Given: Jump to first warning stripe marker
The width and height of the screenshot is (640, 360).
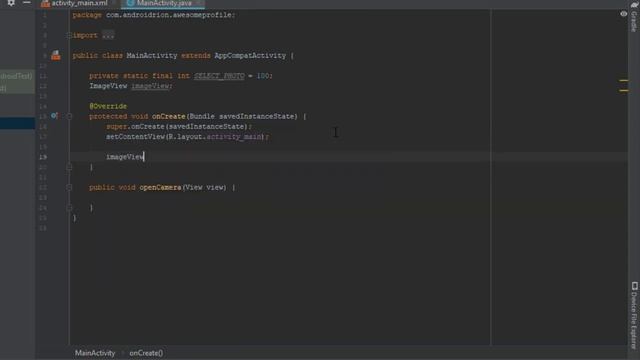Looking at the screenshot, I should click(x=624, y=80).
